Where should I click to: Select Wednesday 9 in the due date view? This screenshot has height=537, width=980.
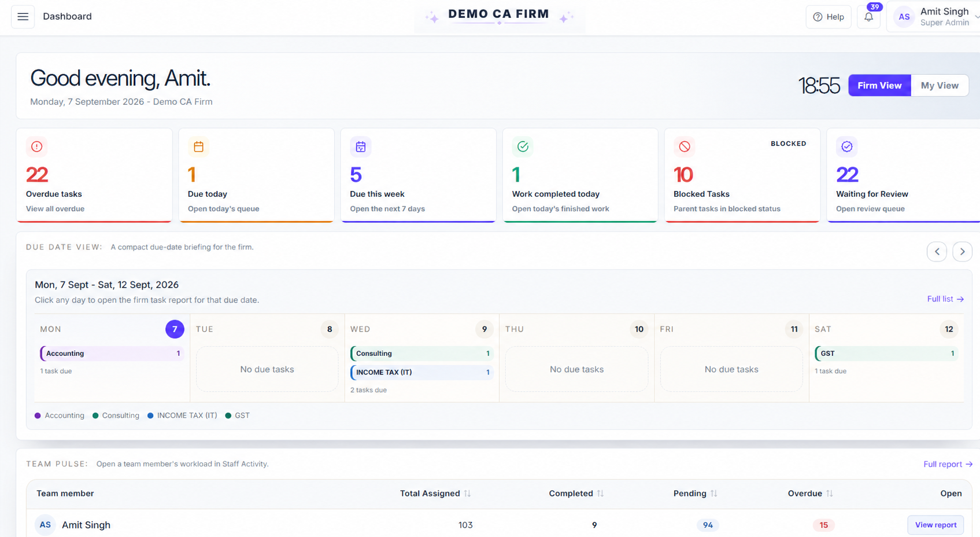[485, 329]
